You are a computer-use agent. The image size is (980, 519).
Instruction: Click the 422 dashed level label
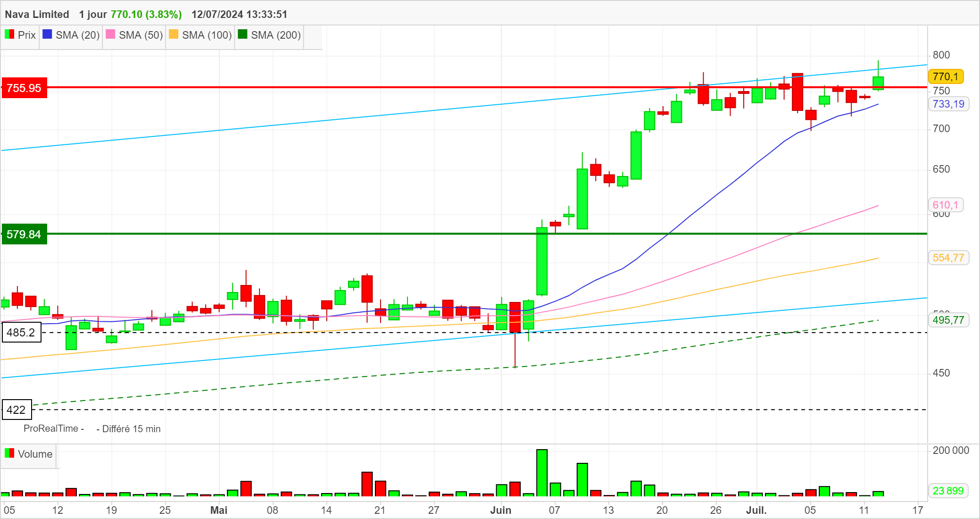click(17, 410)
